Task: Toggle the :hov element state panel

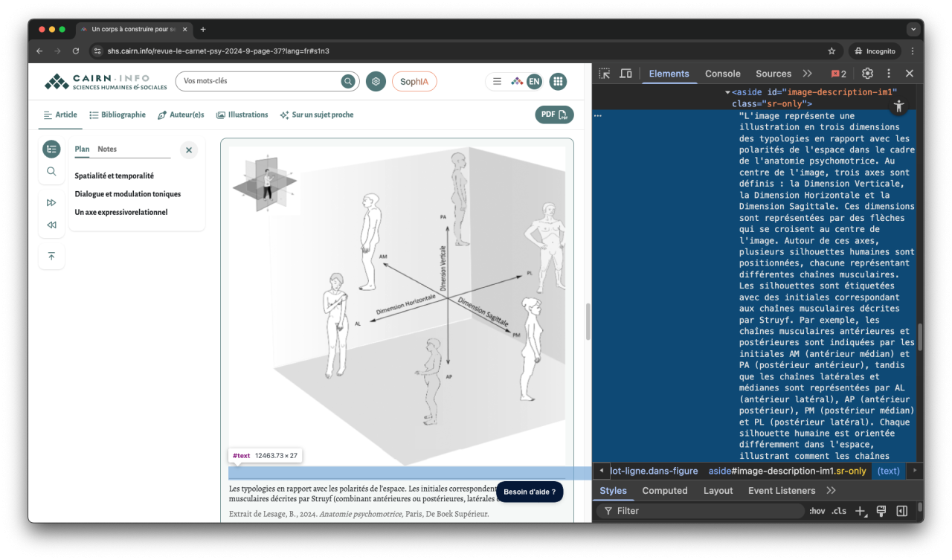Action: point(816,510)
